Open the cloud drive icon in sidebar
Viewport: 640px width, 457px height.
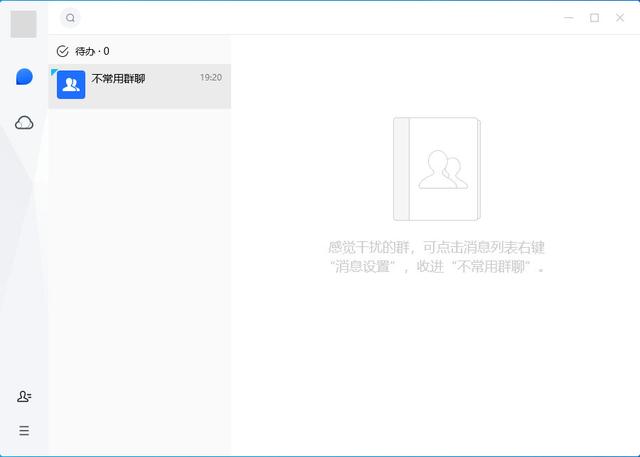(x=24, y=122)
